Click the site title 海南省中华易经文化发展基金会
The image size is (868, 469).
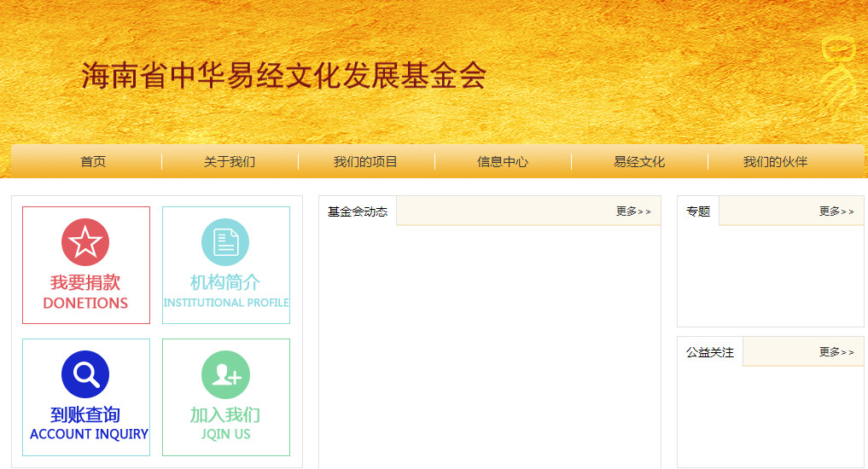coord(283,76)
